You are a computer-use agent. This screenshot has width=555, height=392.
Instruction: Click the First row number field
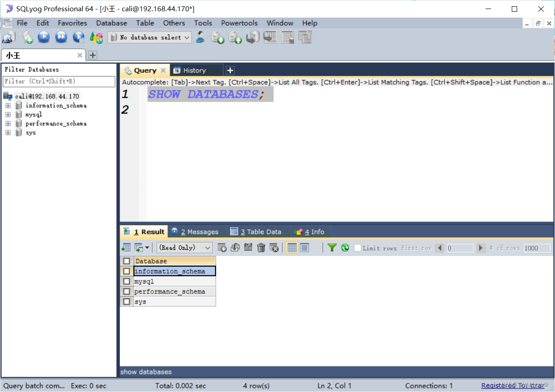tap(460, 248)
